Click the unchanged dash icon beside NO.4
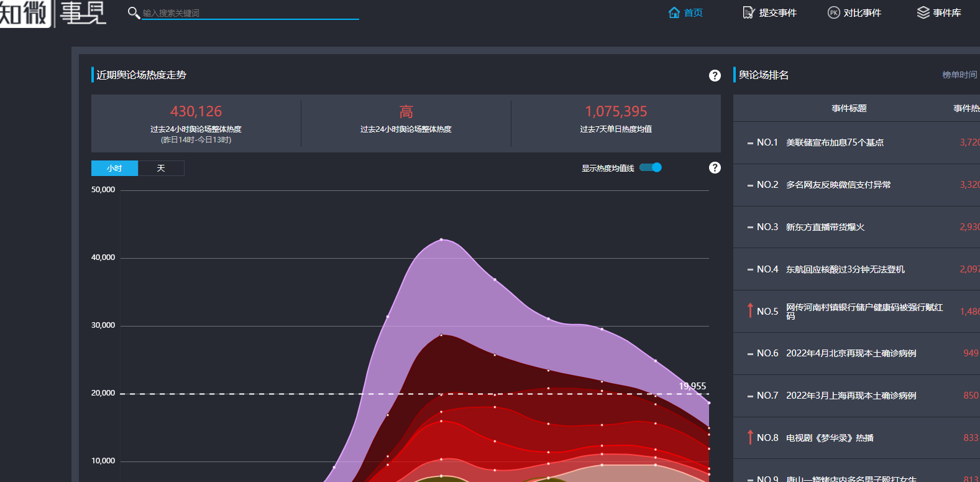 tap(750, 270)
